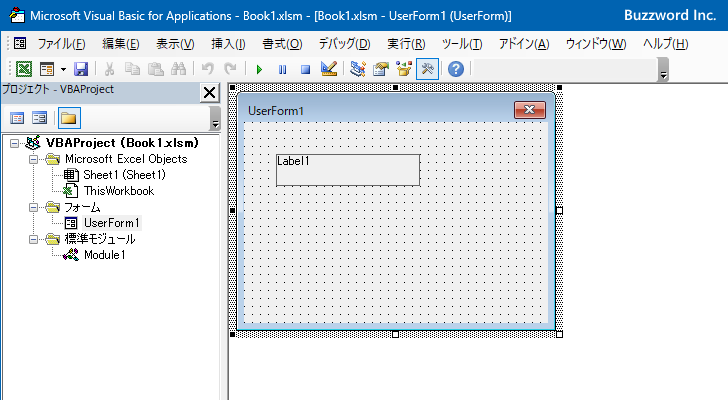Viewport: 728px width, 400px height.
Task: Click the Reset (stop) toolbar icon
Action: pyautogui.click(x=304, y=69)
